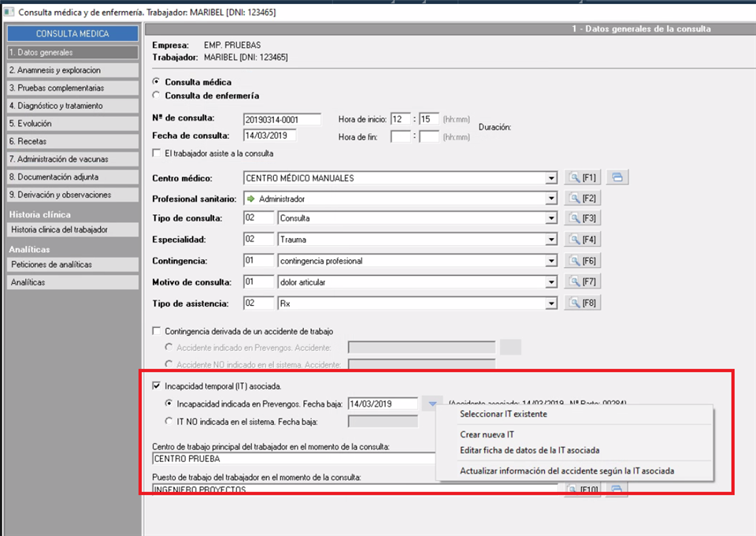Expand the Centro médico dropdown list
Screen dimensions: 756x536
pos(551,178)
